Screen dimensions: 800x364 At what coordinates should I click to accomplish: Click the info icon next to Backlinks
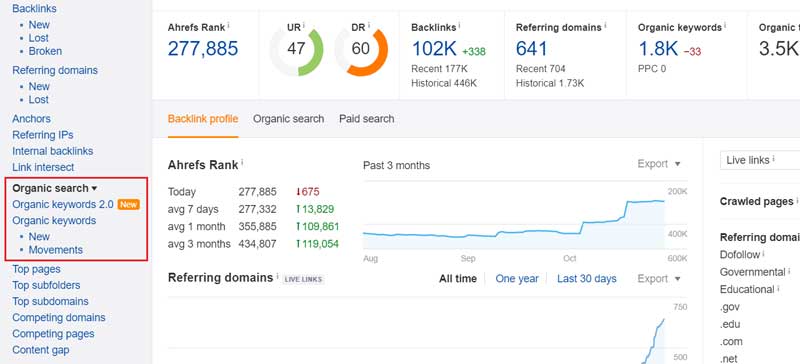click(x=460, y=25)
